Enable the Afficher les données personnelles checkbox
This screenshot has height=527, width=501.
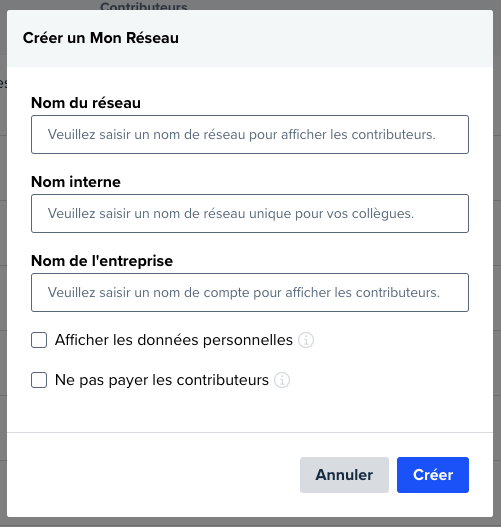pyautogui.click(x=39, y=340)
